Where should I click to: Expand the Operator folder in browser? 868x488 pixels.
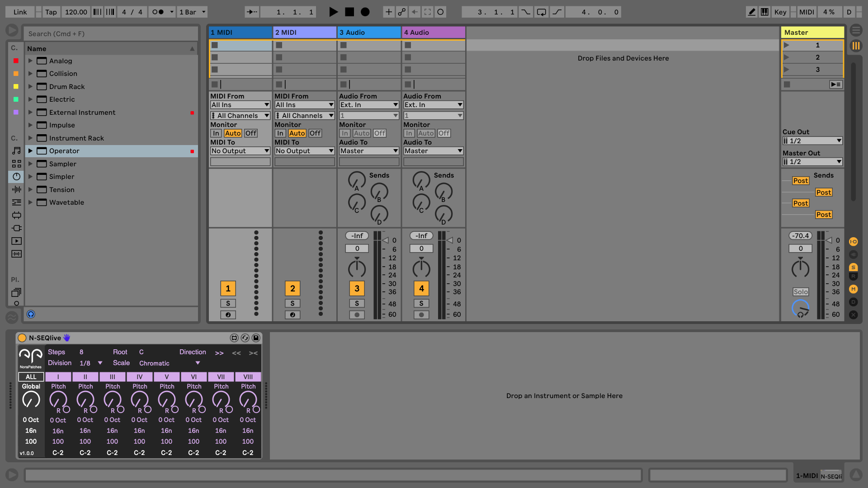(30, 151)
